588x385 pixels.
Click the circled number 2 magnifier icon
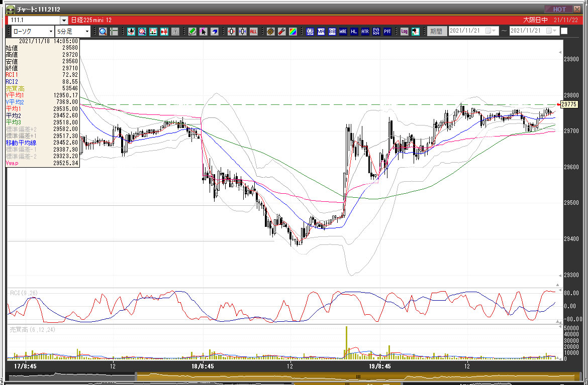(x=142, y=32)
